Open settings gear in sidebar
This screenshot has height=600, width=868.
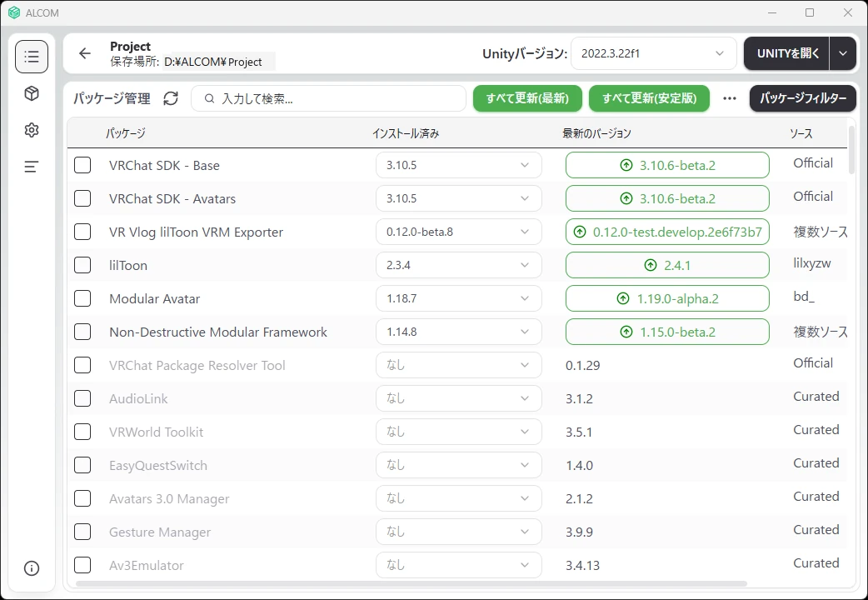(32, 130)
